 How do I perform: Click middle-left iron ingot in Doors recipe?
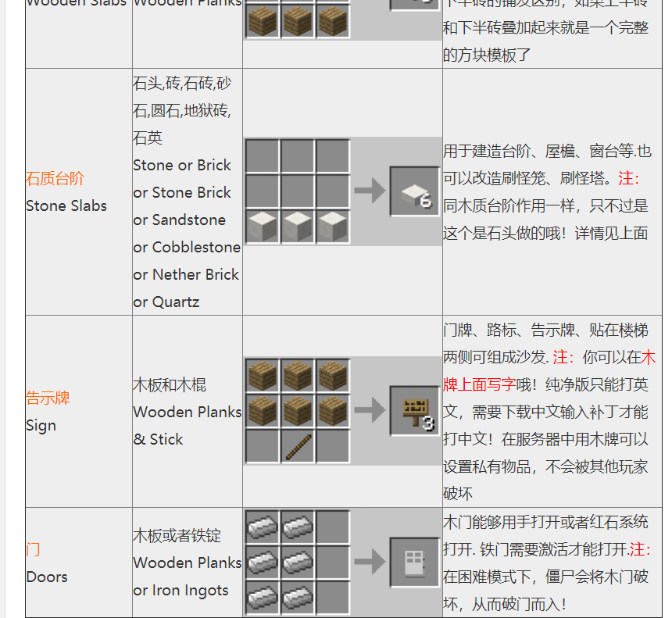point(263,562)
